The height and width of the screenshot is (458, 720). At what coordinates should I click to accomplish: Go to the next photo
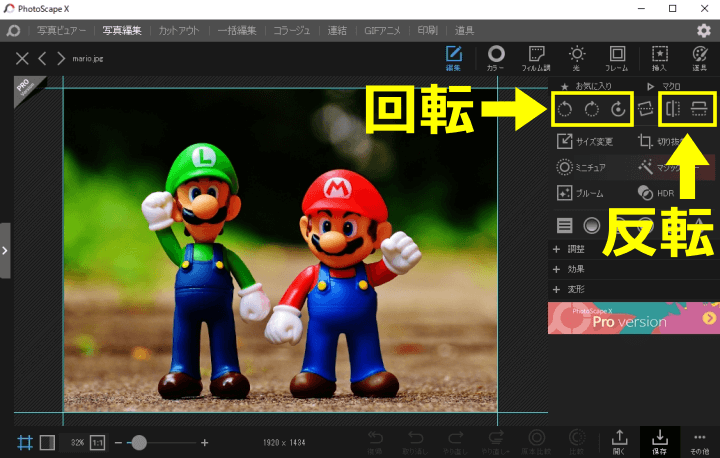(61, 58)
